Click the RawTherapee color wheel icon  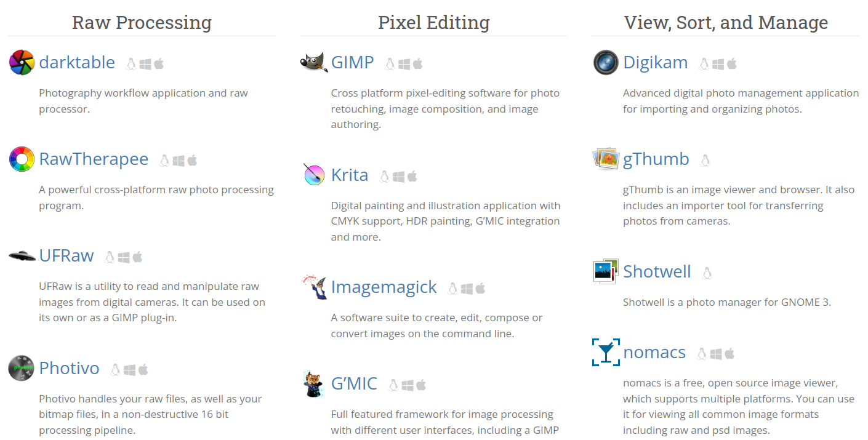coord(22,159)
